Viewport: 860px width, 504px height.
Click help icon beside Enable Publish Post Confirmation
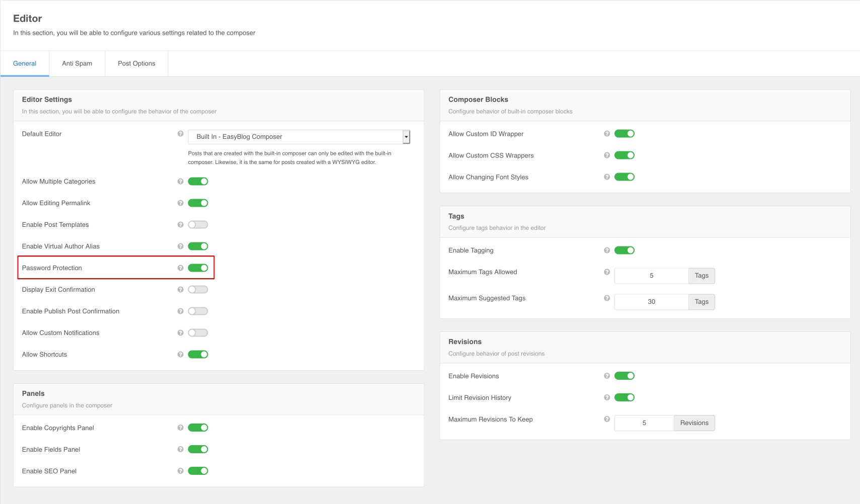pyautogui.click(x=180, y=311)
